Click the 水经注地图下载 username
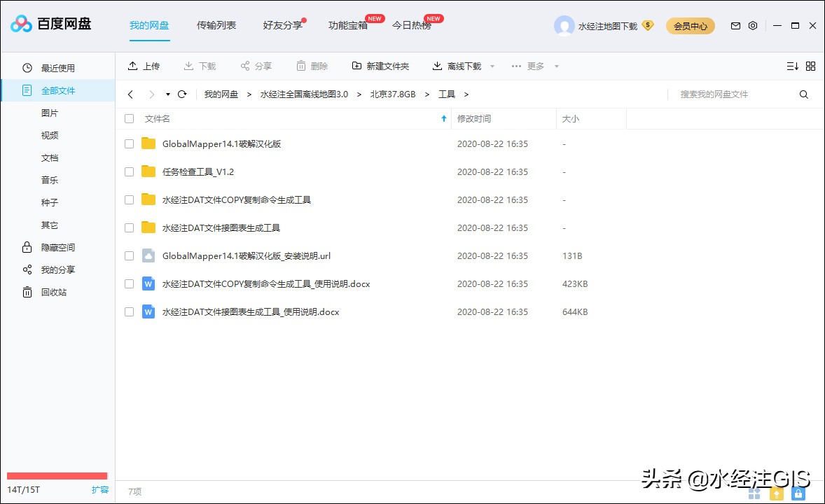 tap(608, 26)
